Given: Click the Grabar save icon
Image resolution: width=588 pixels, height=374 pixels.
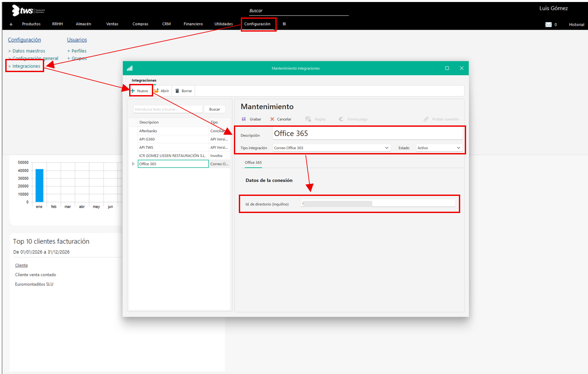Looking at the screenshot, I should (x=244, y=119).
